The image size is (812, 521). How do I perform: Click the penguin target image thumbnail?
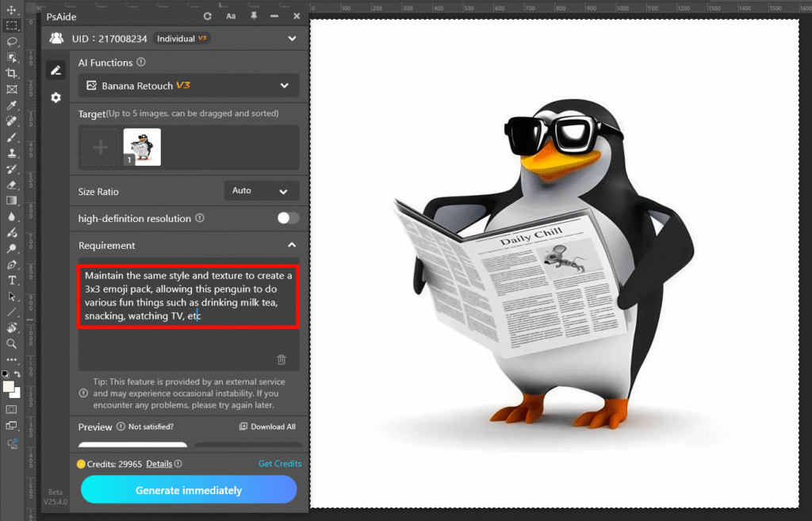point(142,147)
